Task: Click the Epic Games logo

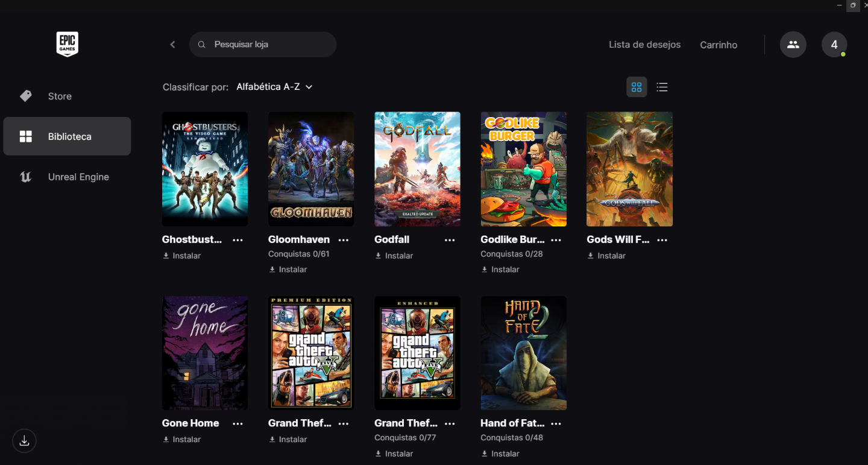Action: click(67, 44)
